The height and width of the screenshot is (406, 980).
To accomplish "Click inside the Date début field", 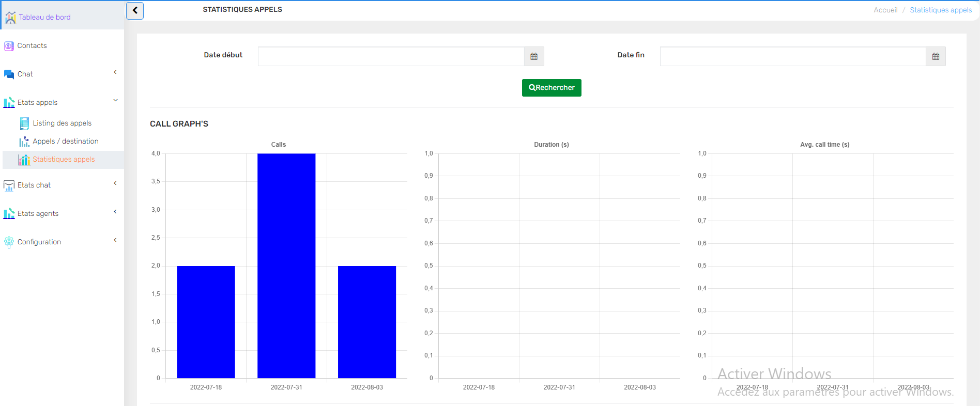I will point(391,56).
